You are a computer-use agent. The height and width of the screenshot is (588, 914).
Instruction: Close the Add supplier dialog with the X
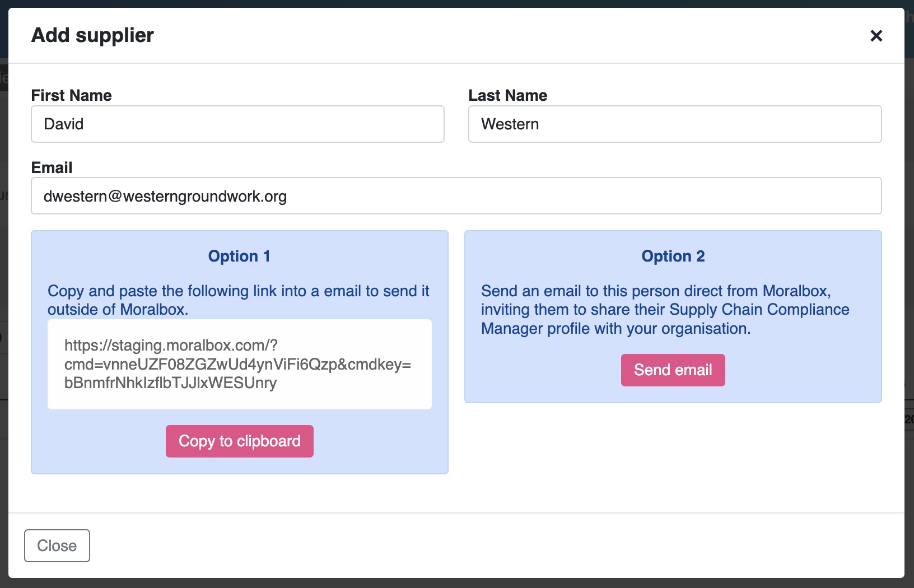[x=876, y=35]
